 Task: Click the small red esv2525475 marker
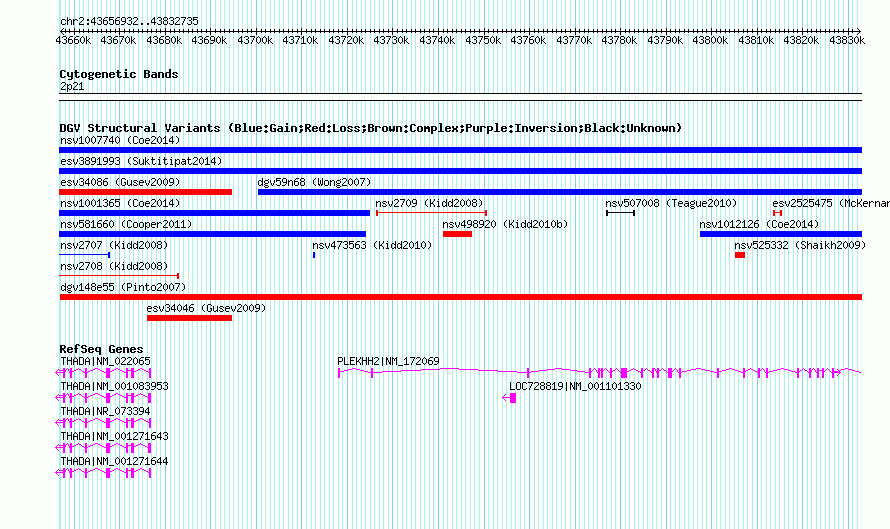click(x=778, y=213)
